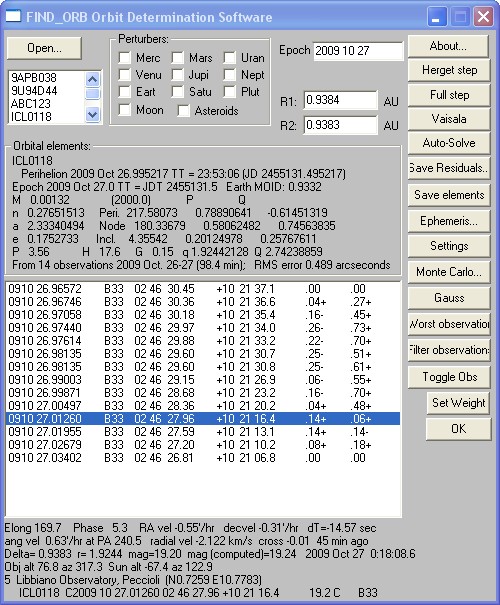Open Settings
The image size is (500, 605).
point(449,246)
